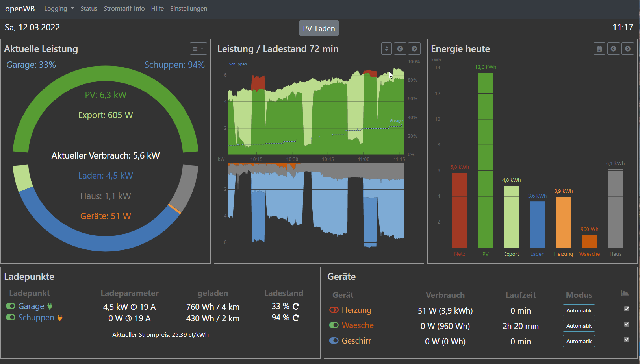Open the Einstellungen menu
Screen dimensions: 640x364
tap(189, 9)
